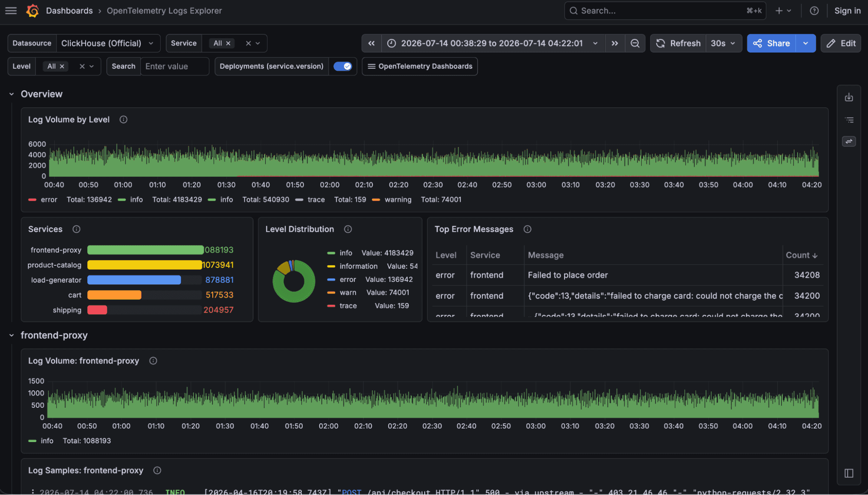
Task: Open the Share options dropdown arrow
Action: point(806,43)
